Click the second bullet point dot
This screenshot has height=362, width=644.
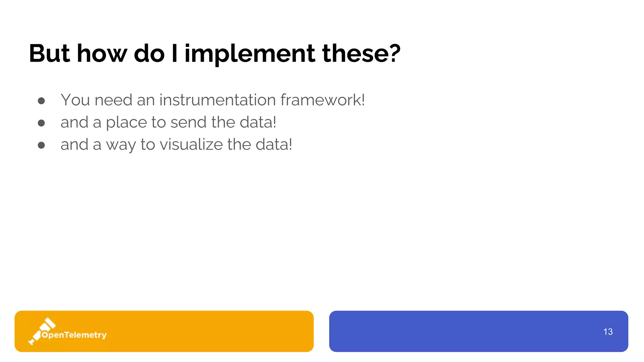click(41, 123)
